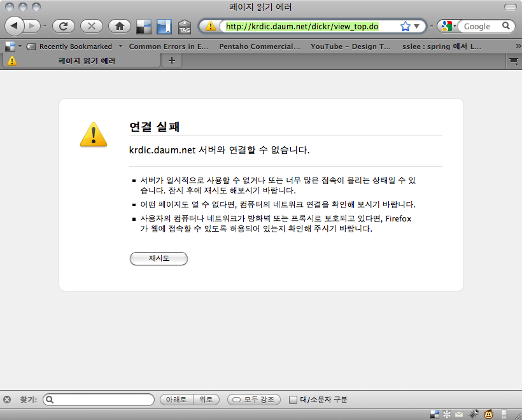Open the Google search engine selector

[x=448, y=26]
